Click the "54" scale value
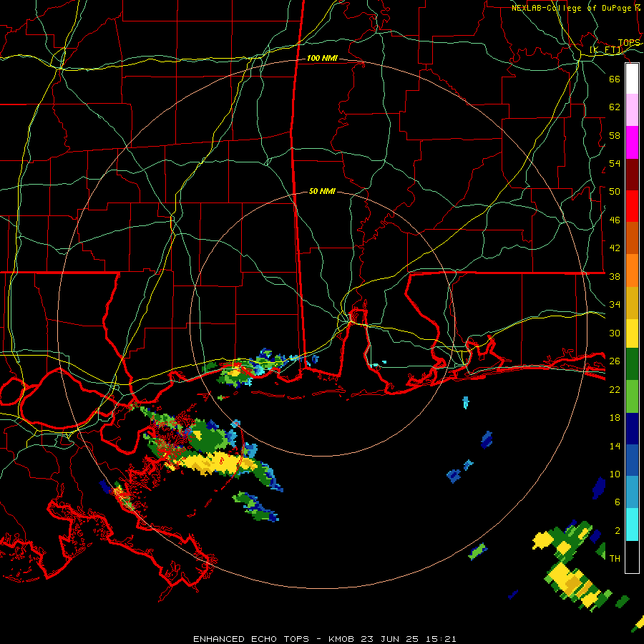This screenshot has height=644, width=644. pyautogui.click(x=615, y=163)
